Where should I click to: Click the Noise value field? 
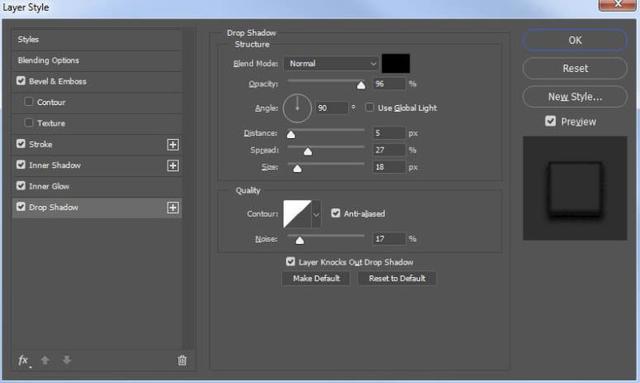pyautogui.click(x=389, y=239)
